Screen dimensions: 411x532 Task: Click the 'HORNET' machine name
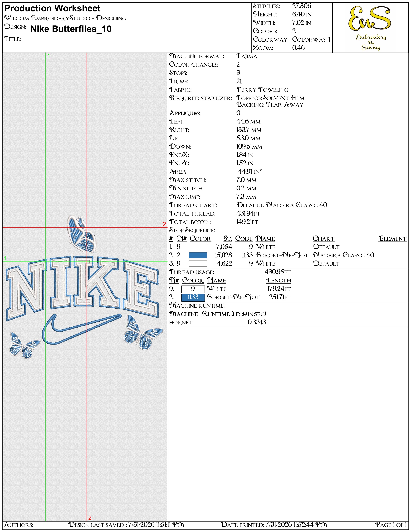(x=181, y=323)
